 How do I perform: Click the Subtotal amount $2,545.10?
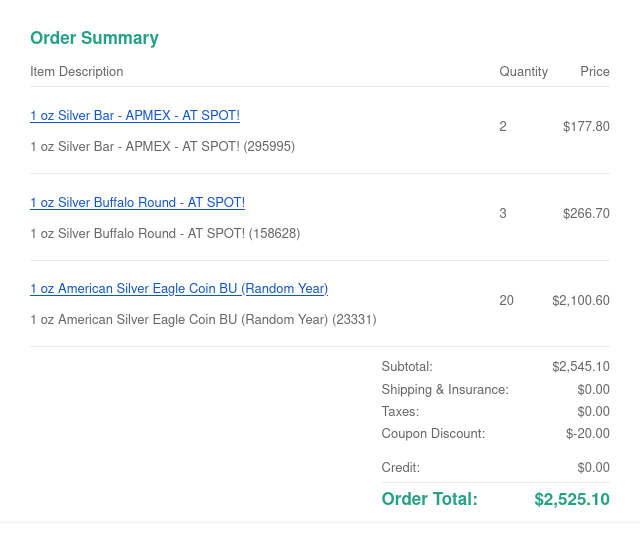[x=581, y=367]
